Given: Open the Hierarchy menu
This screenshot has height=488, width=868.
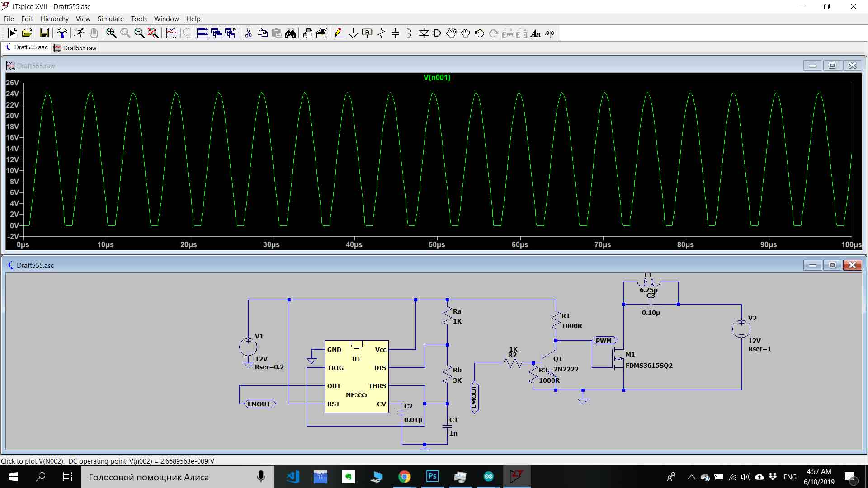Looking at the screenshot, I should pyautogui.click(x=54, y=19).
